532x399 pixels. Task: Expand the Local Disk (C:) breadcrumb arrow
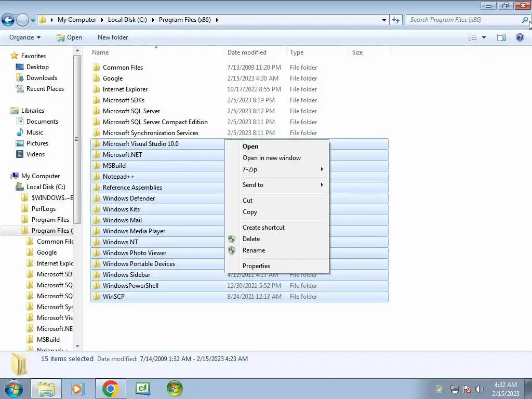coord(153,20)
